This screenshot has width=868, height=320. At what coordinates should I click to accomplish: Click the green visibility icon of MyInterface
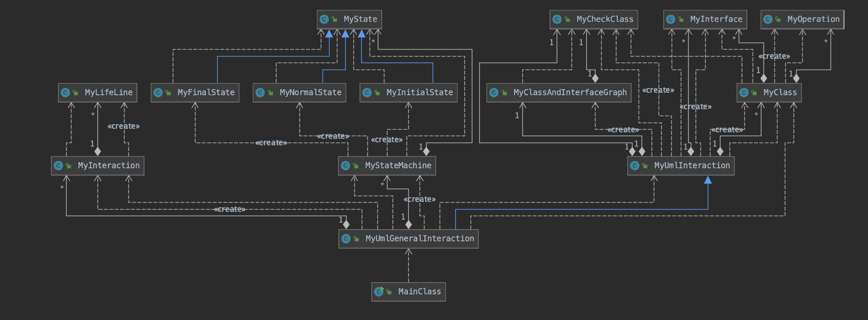[681, 19]
